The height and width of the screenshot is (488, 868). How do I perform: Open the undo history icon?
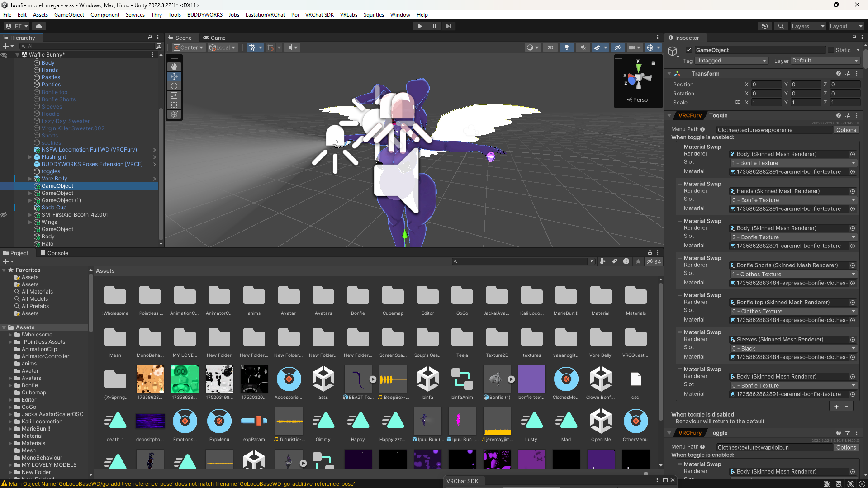pos(764,26)
